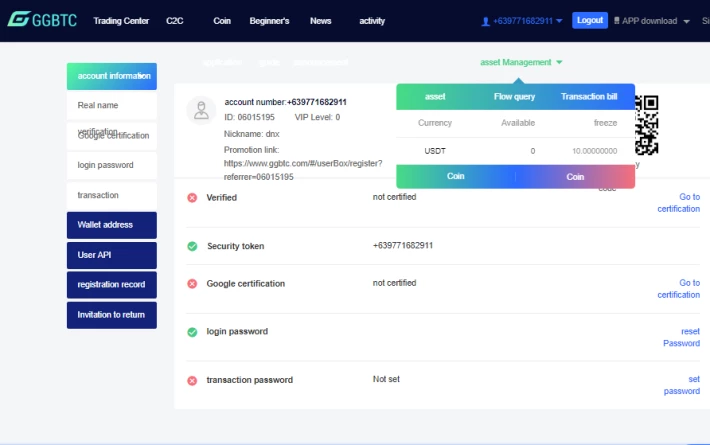This screenshot has height=445, width=710.
Task: Click the reset Password link
Action: point(681,337)
